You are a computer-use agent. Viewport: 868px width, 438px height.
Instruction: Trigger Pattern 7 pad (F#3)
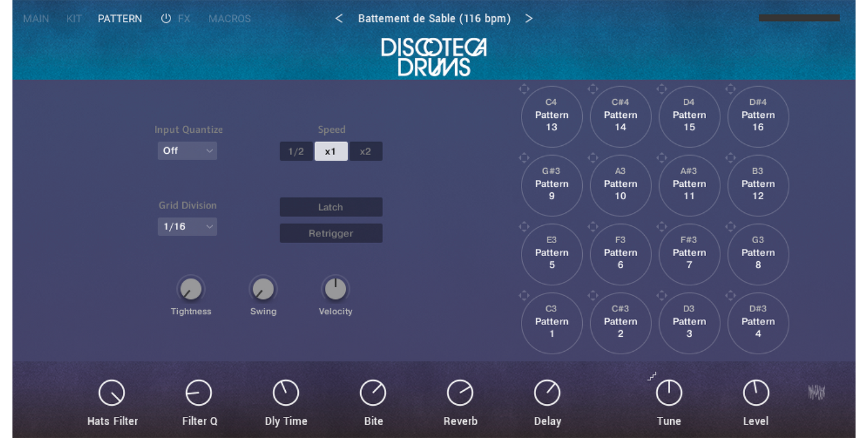tap(689, 254)
